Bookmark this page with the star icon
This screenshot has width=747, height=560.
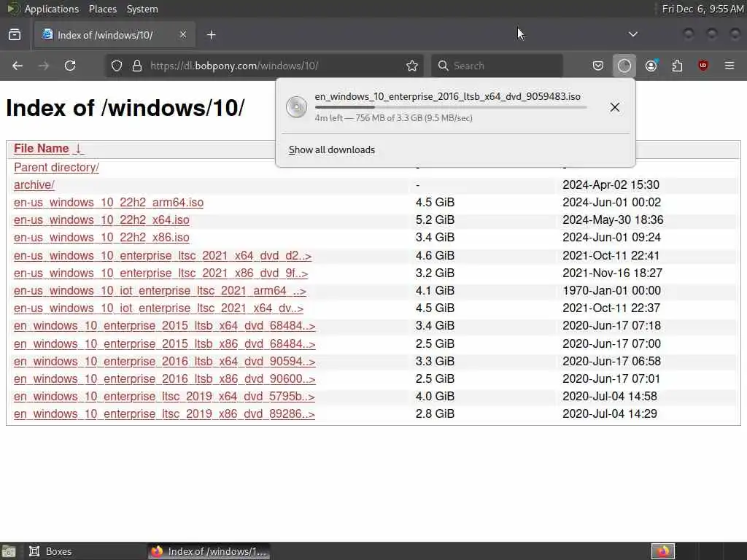pos(412,66)
